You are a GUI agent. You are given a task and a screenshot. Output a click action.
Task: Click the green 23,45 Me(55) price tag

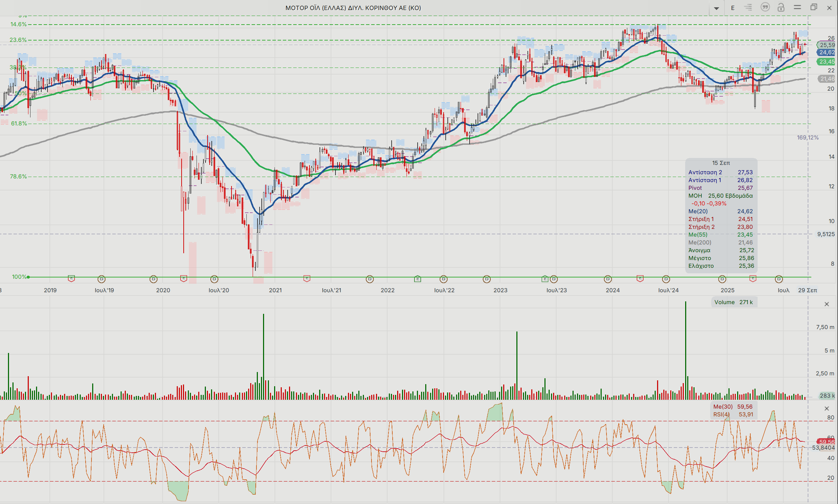pyautogui.click(x=826, y=62)
